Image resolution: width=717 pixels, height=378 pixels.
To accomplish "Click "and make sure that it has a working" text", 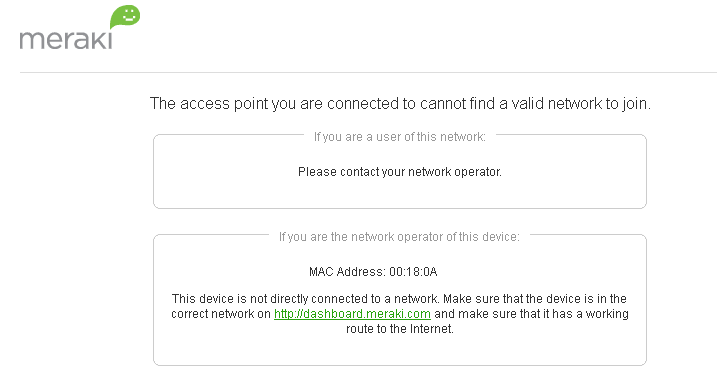I will click(x=531, y=314).
